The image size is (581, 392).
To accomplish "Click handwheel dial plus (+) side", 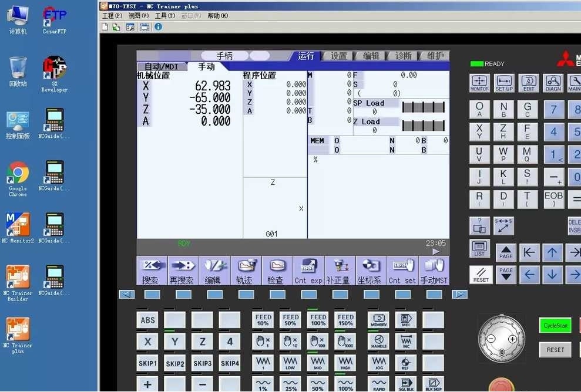I will 512,339.
